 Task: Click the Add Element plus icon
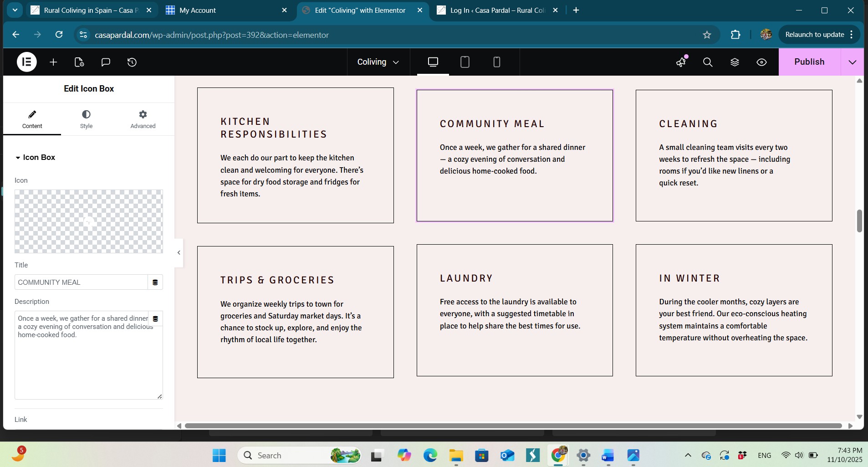[x=53, y=62]
